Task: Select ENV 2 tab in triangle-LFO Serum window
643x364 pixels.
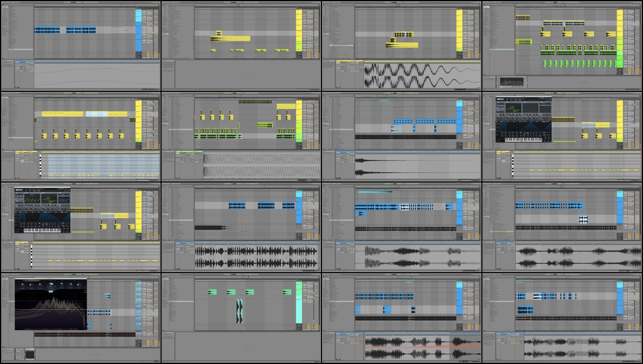Action: pyautogui.click(x=508, y=122)
